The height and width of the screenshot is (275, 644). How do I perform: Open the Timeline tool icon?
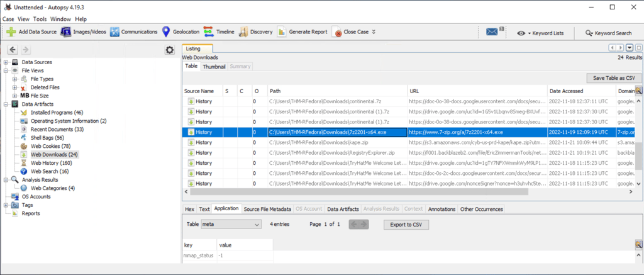click(x=208, y=31)
